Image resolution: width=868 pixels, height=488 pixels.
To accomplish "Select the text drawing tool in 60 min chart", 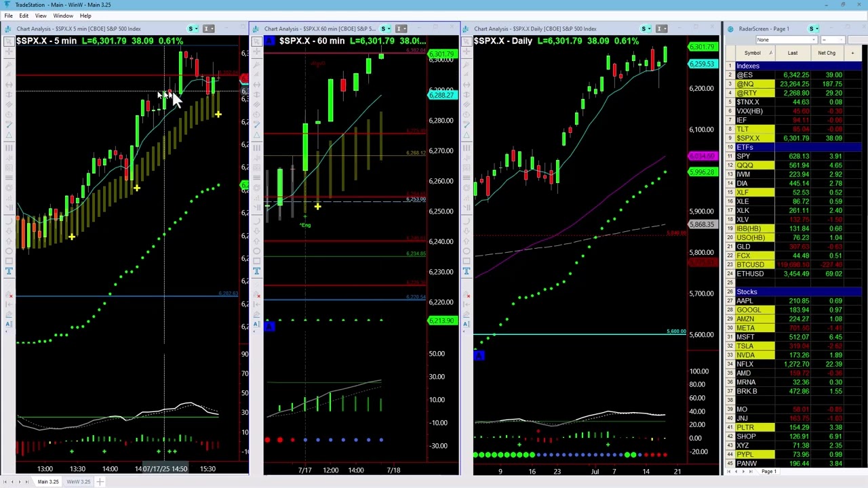I will click(x=256, y=271).
